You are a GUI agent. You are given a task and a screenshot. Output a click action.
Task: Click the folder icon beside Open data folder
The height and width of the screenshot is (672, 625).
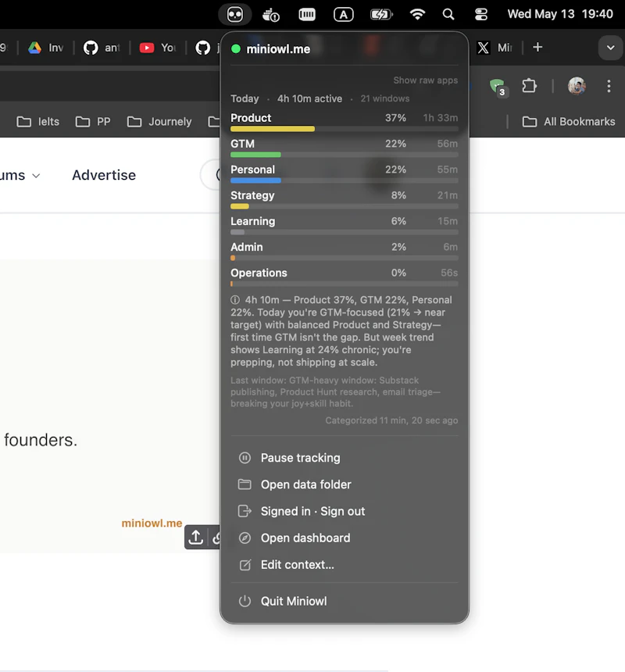pos(245,484)
